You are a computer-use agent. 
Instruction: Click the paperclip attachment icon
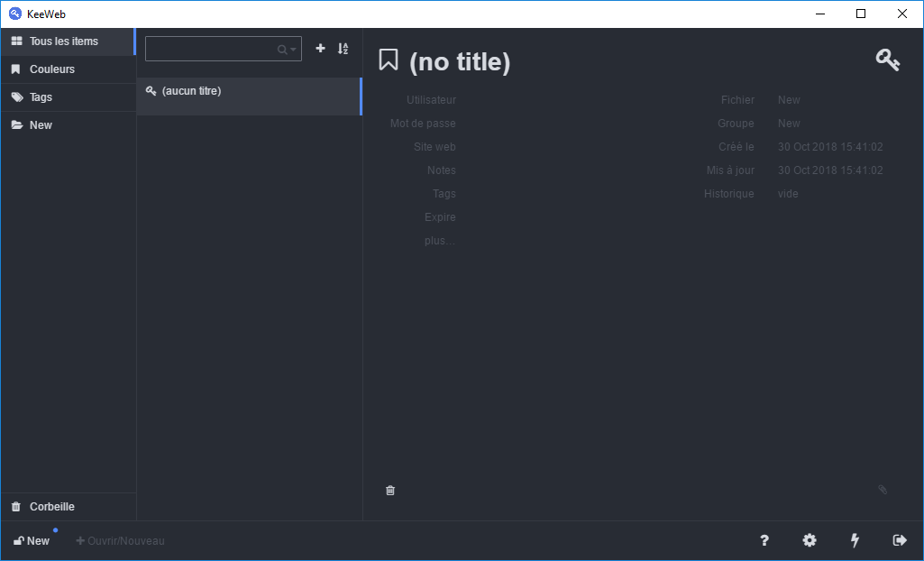(x=883, y=490)
